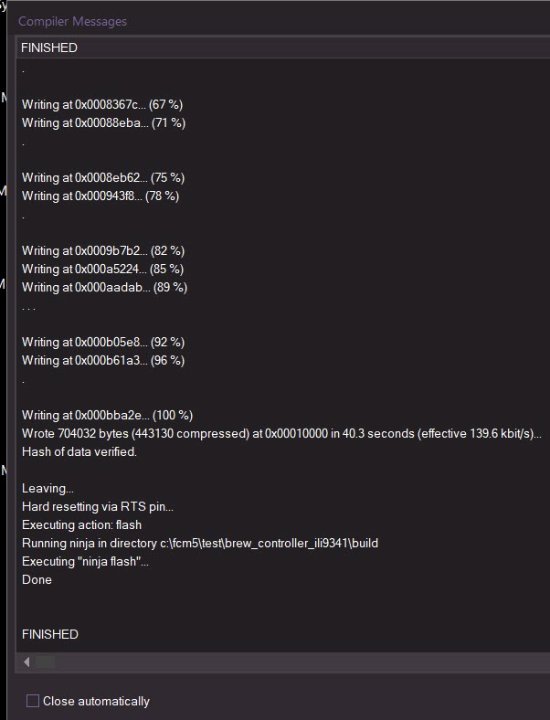Viewport: 550px width, 720px height.
Task: Select the line Writing at 0x0009b7b2 (82 %)
Action: (x=103, y=251)
